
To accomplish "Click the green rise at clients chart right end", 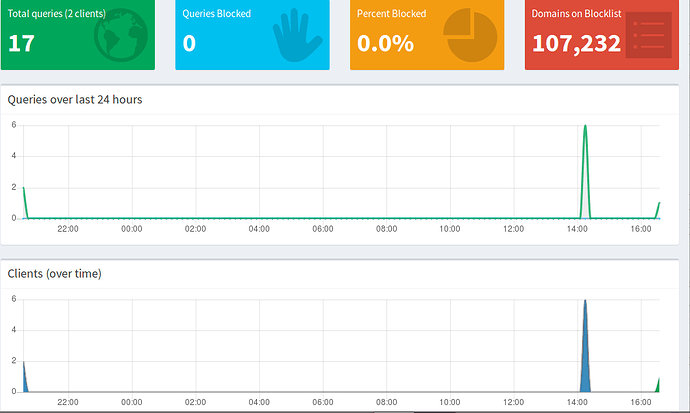I will pos(658,384).
